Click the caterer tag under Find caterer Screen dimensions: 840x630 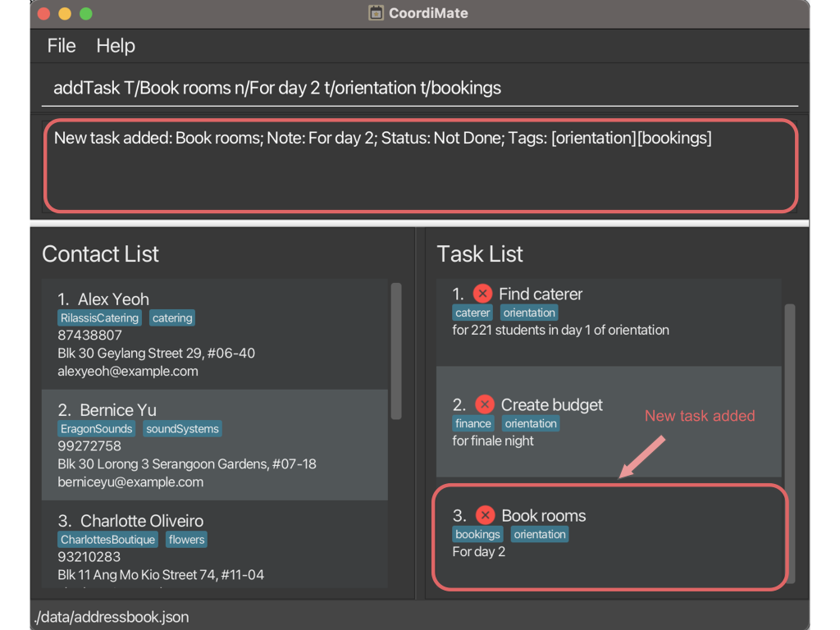[472, 313]
